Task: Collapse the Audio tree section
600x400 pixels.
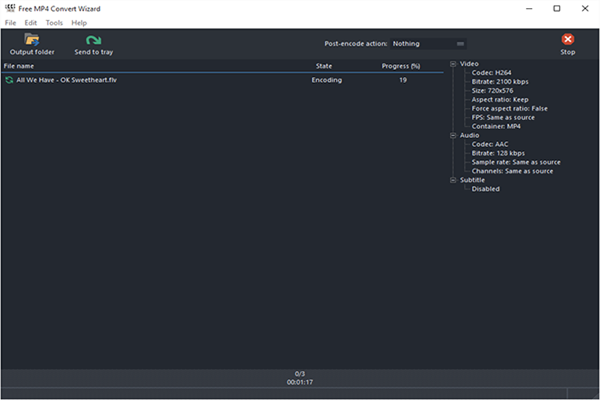Action: point(453,135)
